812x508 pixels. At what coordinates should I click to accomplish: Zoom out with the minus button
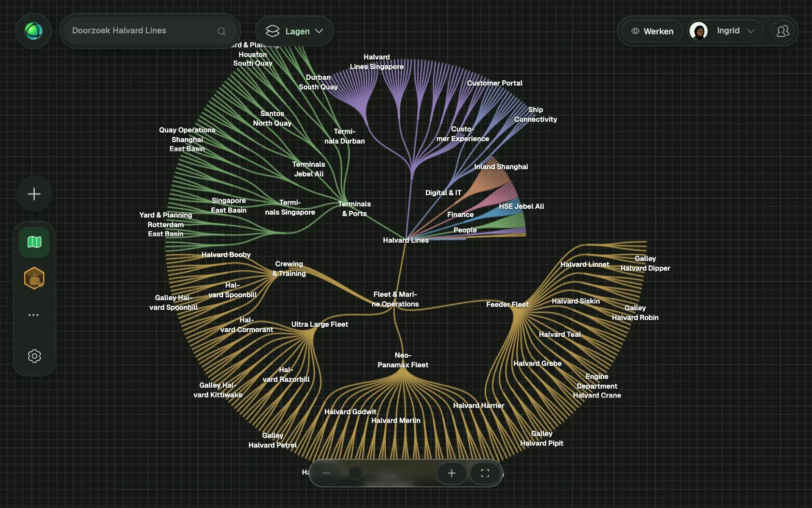[327, 473]
